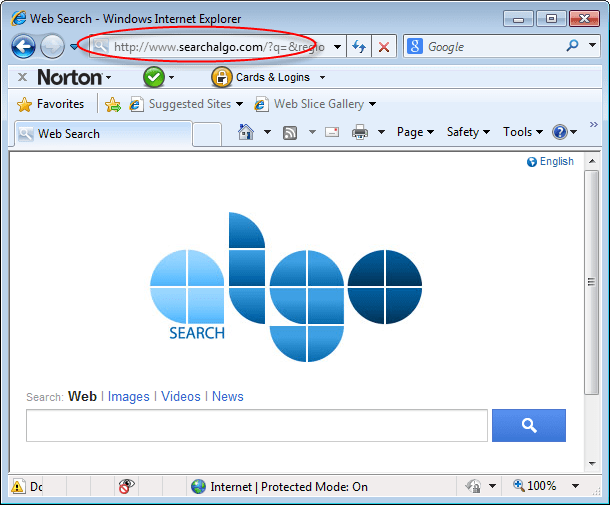Click the blue magnifier search button
The height and width of the screenshot is (505, 610).
(529, 425)
